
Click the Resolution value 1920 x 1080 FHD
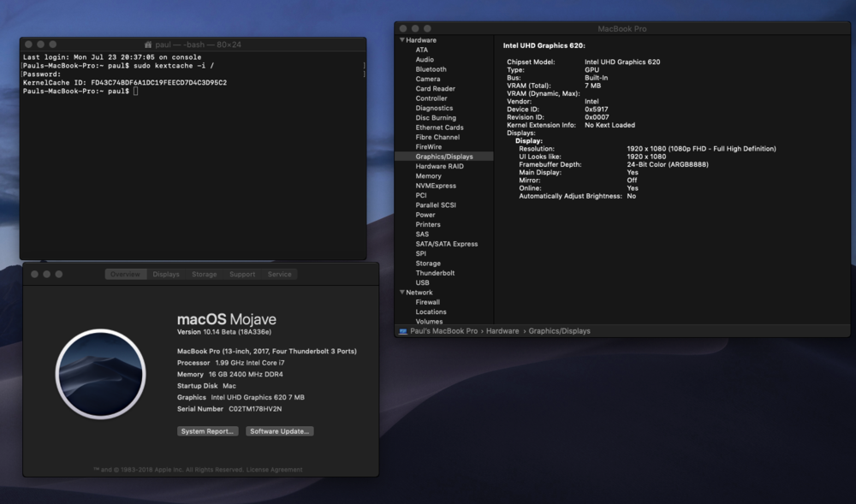[701, 149]
